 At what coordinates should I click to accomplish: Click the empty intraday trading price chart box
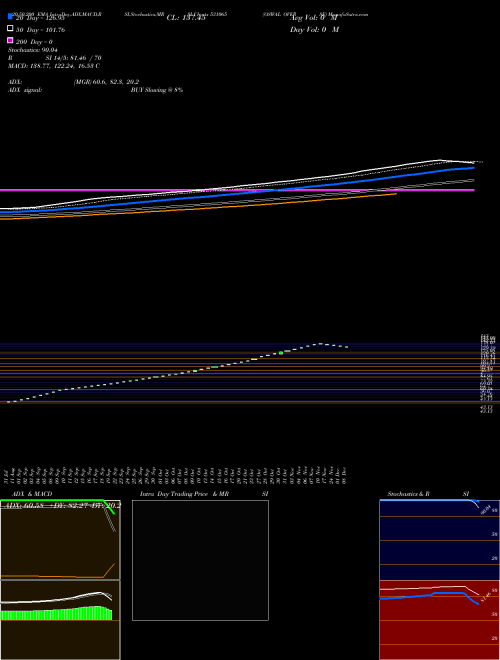click(200, 560)
